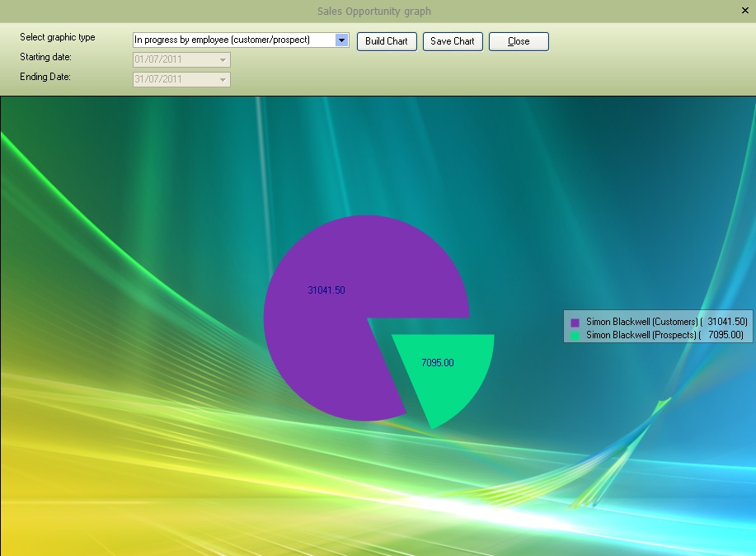This screenshot has height=556, width=756.
Task: Click the Starting date label
Action: pos(46,57)
